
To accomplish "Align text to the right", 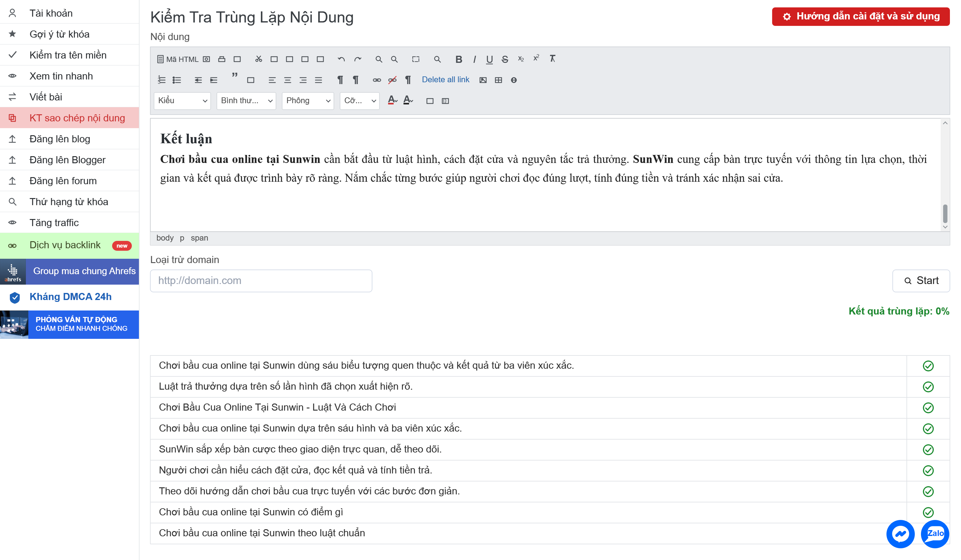I will (303, 80).
